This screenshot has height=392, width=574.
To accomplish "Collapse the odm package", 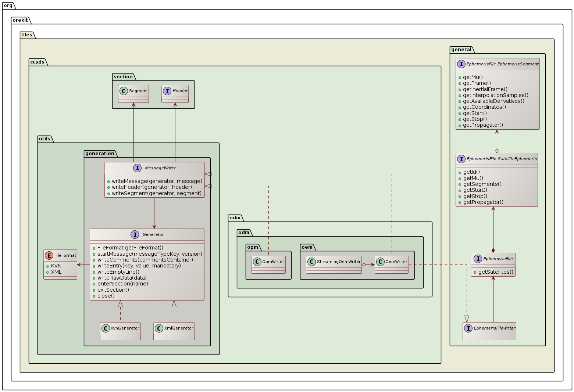I will 244,233.
